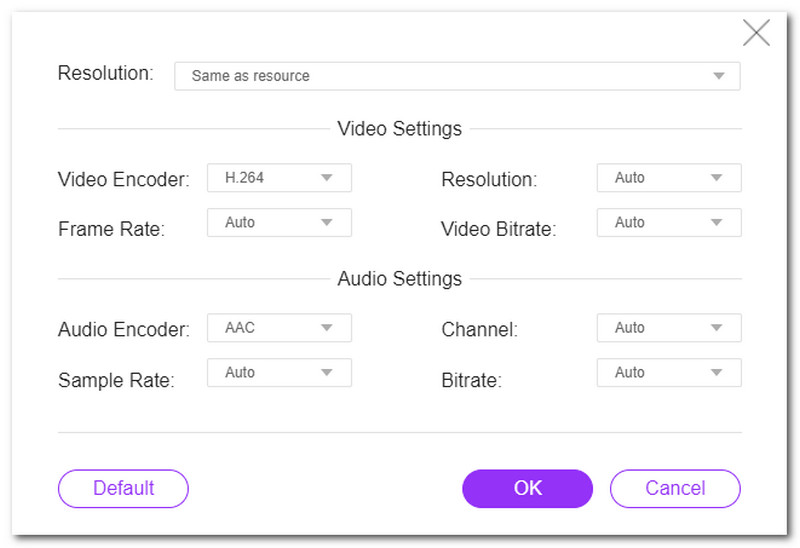This screenshot has width=800, height=548.
Task: Select the H.264 value in Video Encoder
Action: 245,178
